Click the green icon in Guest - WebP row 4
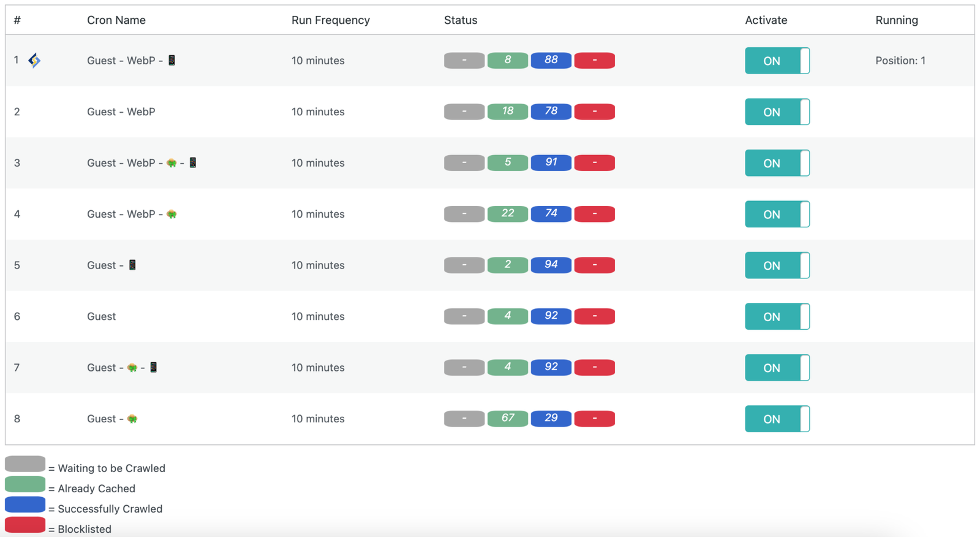 click(171, 214)
